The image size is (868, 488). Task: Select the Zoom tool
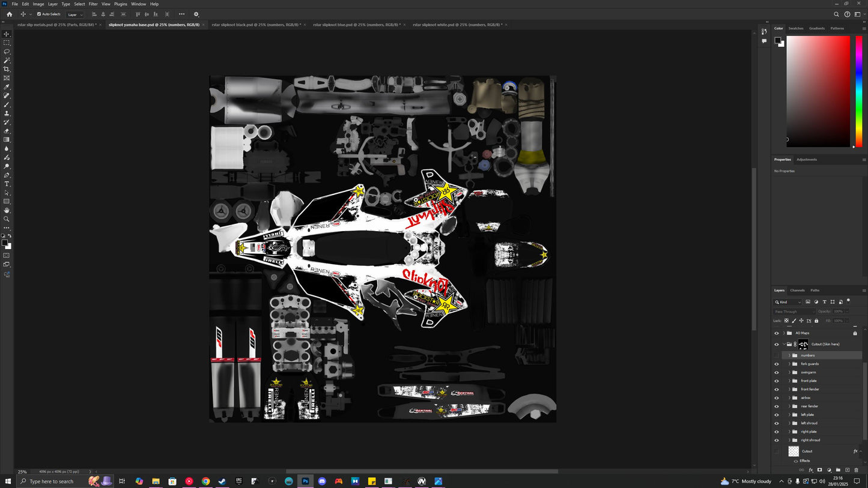(7, 219)
